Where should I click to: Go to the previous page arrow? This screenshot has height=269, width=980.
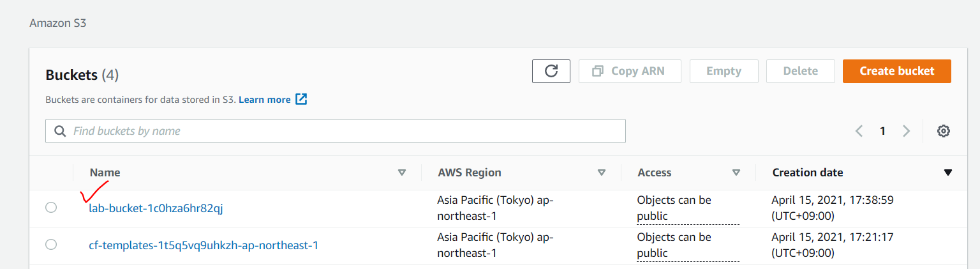coord(859,131)
